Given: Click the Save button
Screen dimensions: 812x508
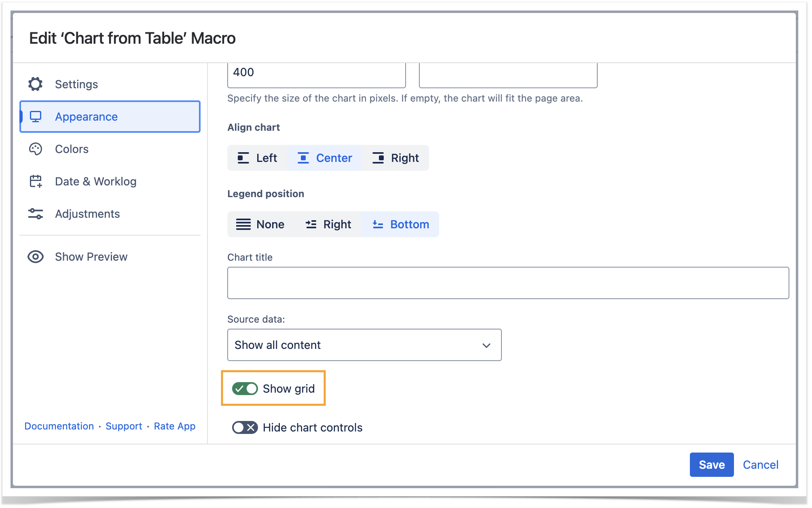Looking at the screenshot, I should tap(711, 465).
